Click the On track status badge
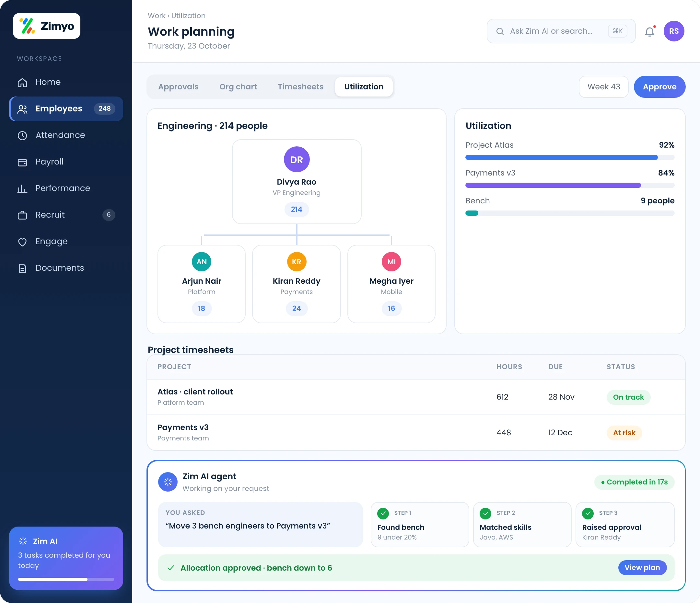The height and width of the screenshot is (603, 700). click(x=628, y=397)
